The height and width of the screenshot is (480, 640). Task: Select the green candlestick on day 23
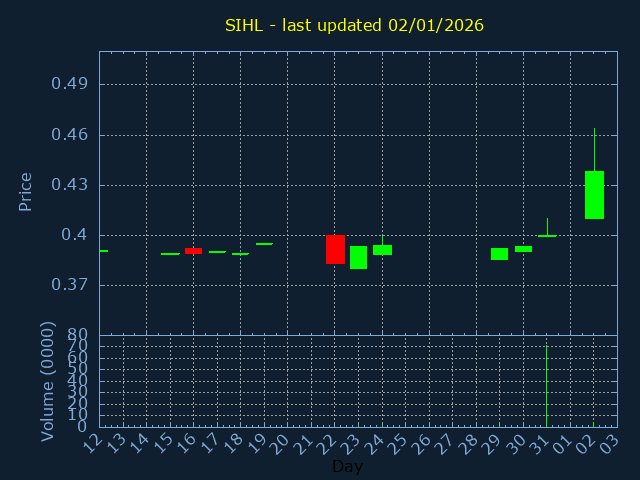coord(358,257)
